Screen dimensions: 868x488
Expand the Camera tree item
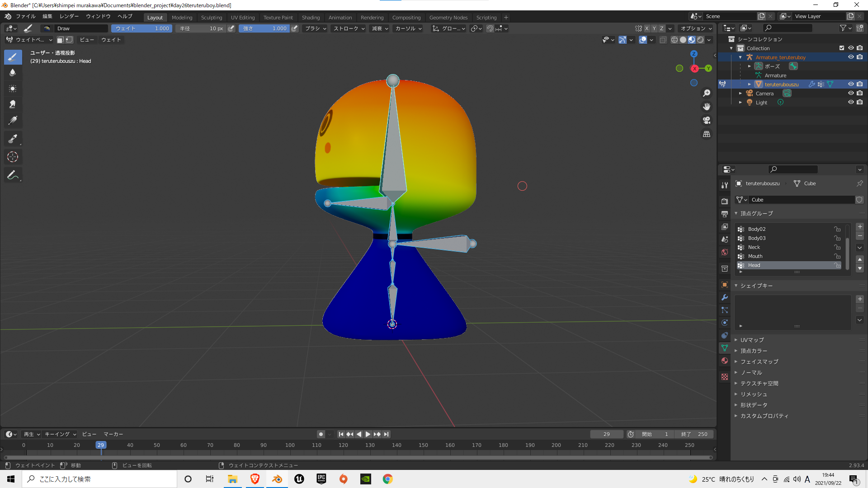pos(740,94)
